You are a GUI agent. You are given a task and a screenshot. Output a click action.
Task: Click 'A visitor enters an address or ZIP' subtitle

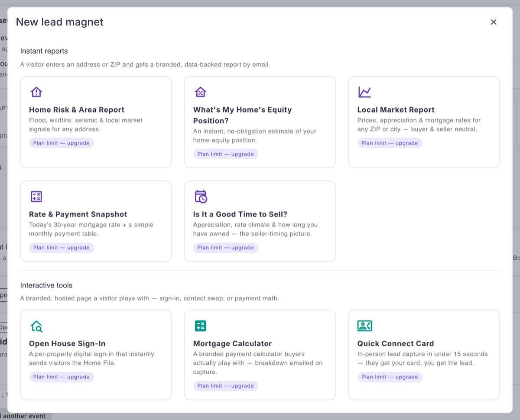coord(145,65)
